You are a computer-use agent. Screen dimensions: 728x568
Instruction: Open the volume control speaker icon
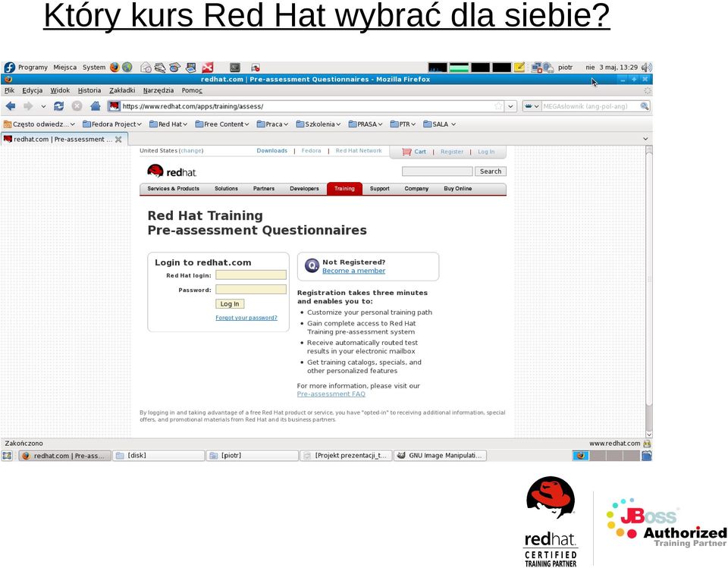[646, 67]
